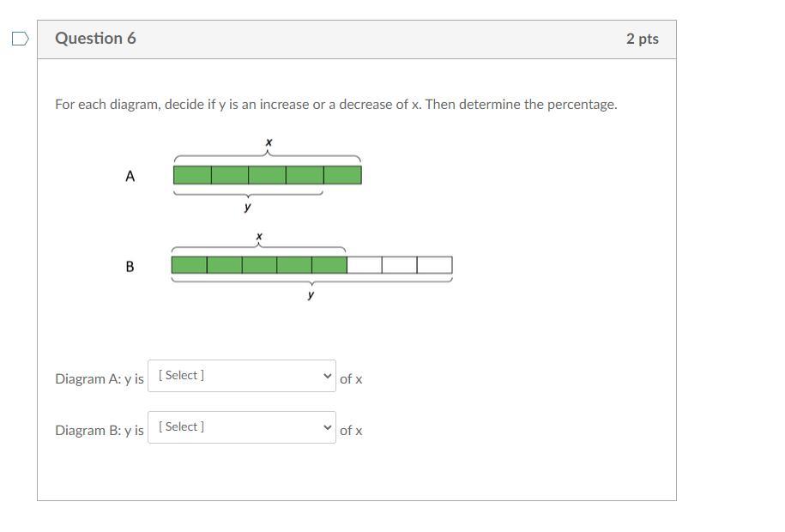Click the first green segment of bar A
This screenshot has width=785, height=532.
coord(192,175)
